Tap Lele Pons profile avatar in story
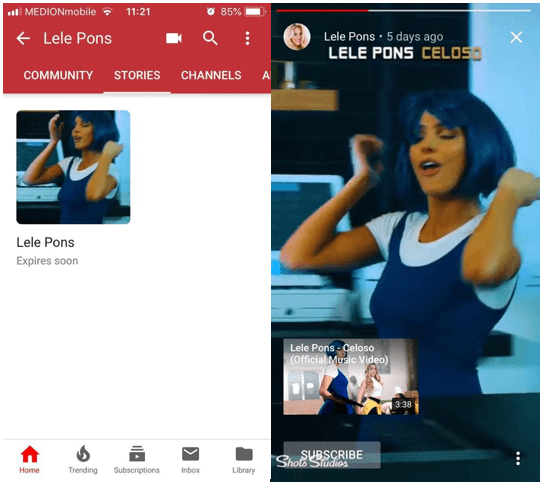543x485 pixels. (x=297, y=37)
